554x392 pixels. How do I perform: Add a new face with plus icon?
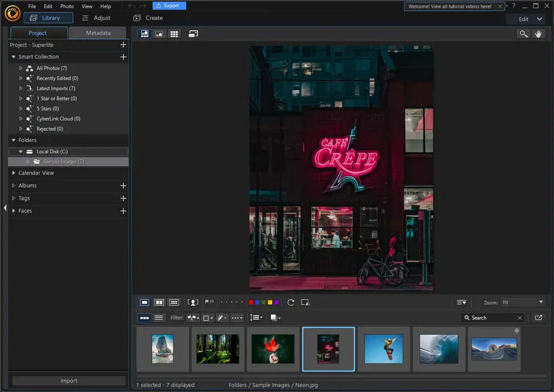pos(123,211)
